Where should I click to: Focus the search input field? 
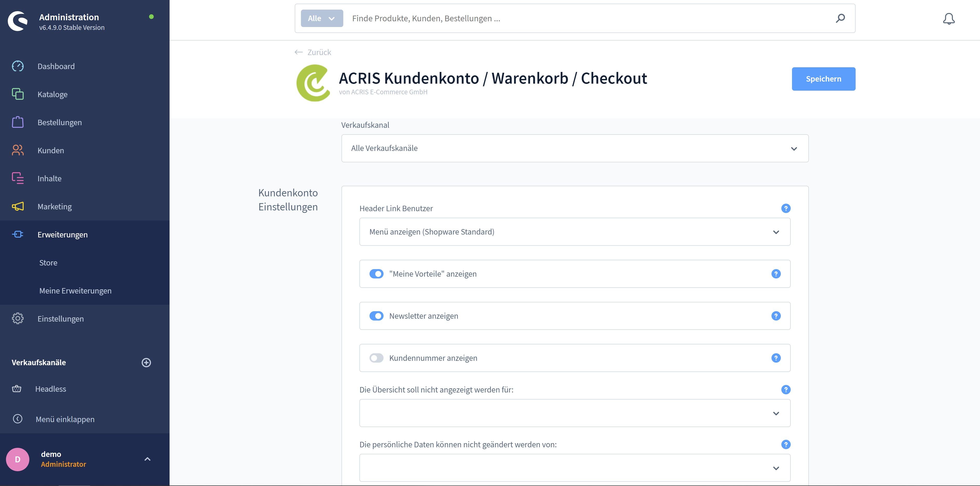click(590, 18)
